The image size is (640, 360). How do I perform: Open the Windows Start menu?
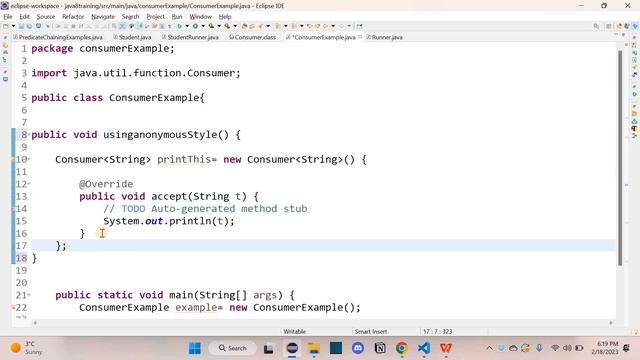click(x=195, y=348)
